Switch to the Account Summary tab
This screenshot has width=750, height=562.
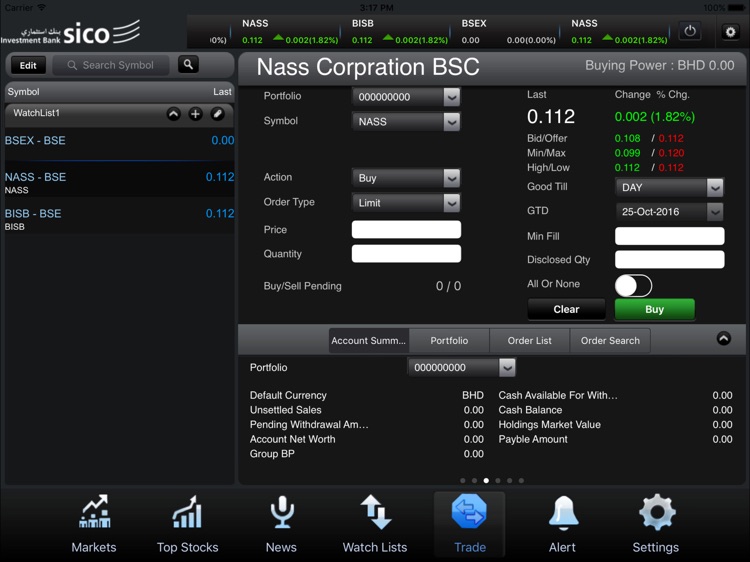369,341
